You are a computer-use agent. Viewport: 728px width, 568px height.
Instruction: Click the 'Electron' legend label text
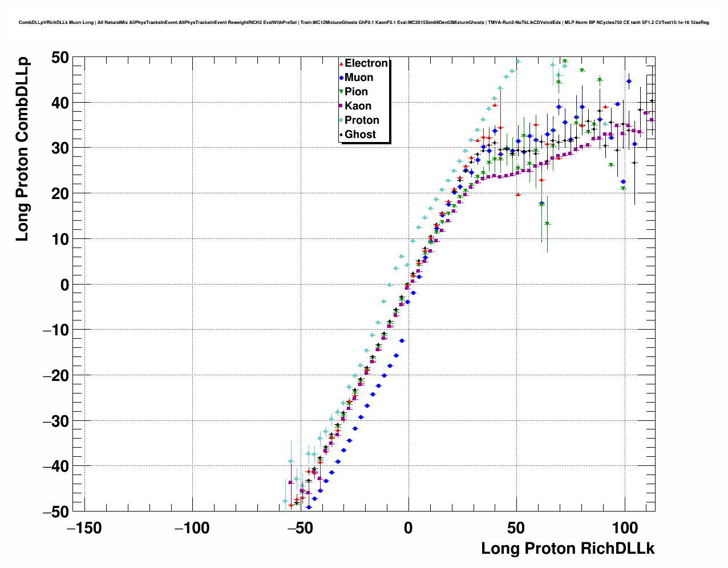(366, 63)
